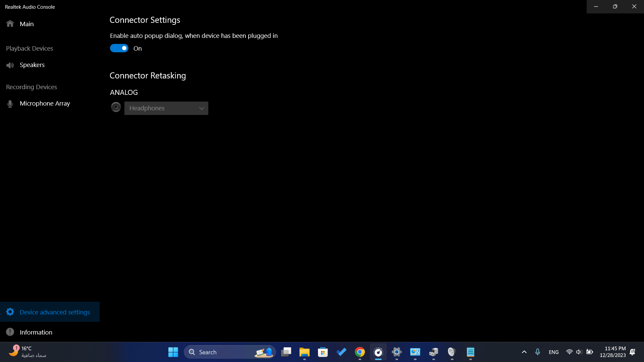Viewport: 644px width, 362px height.
Task: Open clock showing 11:45 PM
Action: 613,352
